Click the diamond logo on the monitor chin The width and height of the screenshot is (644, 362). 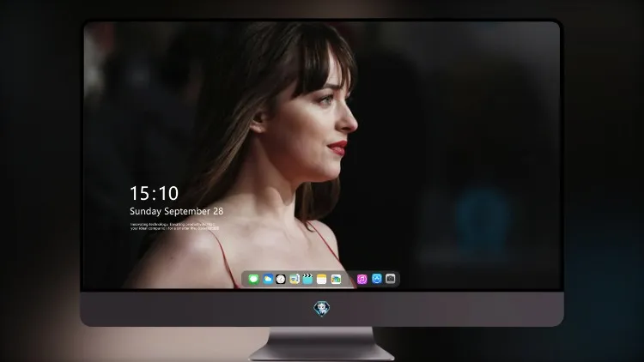(322, 309)
